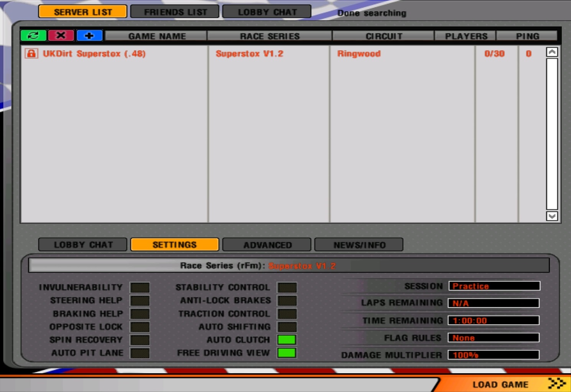Sort by the Players column header

pyautogui.click(x=466, y=36)
